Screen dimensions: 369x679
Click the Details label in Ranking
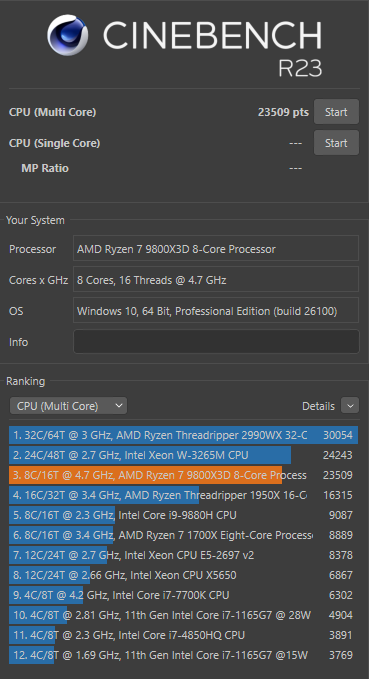click(318, 406)
